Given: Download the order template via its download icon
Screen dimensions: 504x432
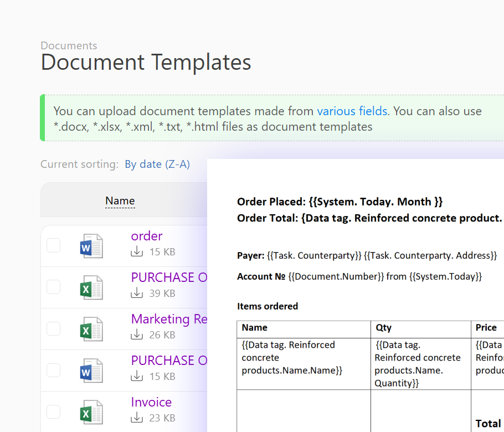Looking at the screenshot, I should [x=137, y=251].
